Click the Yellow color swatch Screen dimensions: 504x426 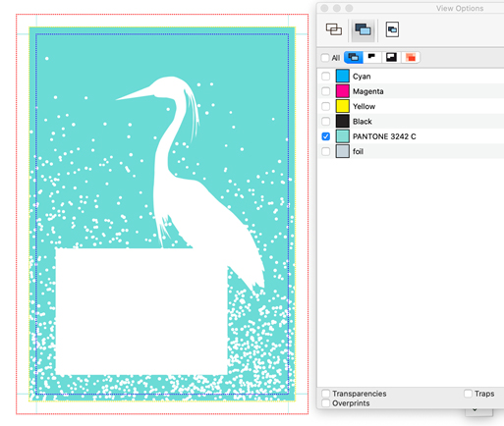click(343, 106)
